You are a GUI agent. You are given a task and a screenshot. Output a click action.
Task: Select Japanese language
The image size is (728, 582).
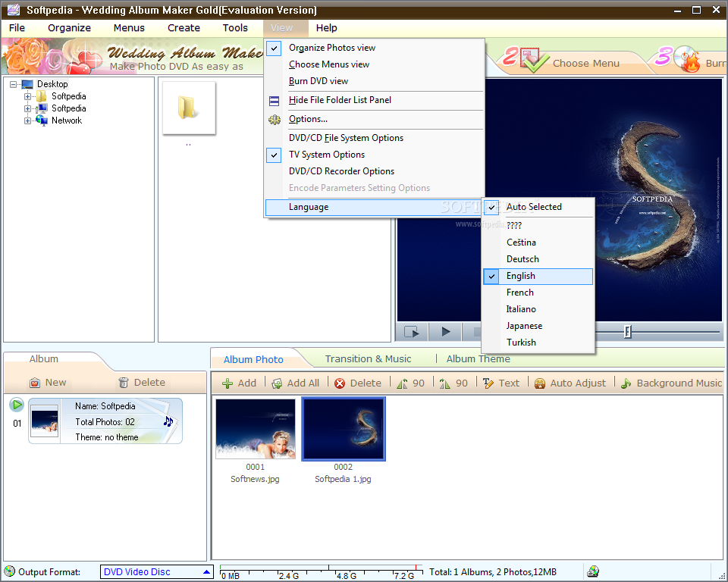click(x=538, y=327)
